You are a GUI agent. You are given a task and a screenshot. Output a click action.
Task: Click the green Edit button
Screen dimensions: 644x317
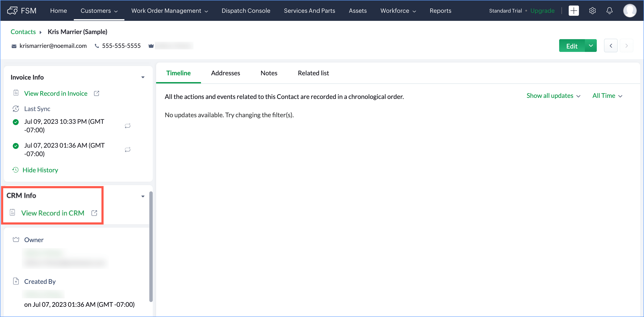pos(571,46)
